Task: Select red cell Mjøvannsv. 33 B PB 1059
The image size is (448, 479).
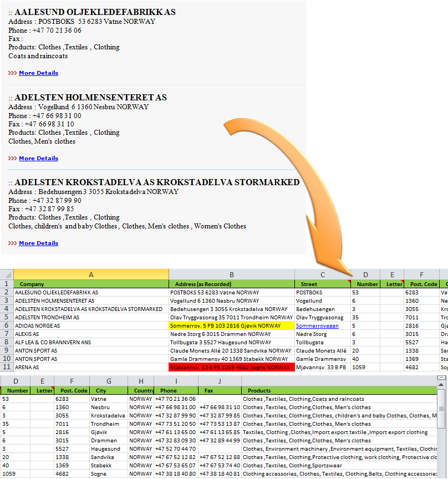Action: [x=232, y=367]
